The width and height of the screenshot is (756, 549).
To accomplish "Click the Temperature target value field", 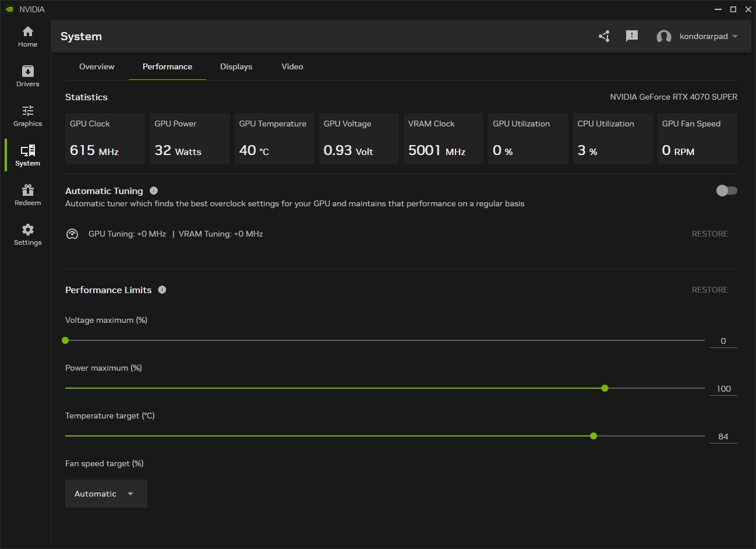I will (723, 437).
